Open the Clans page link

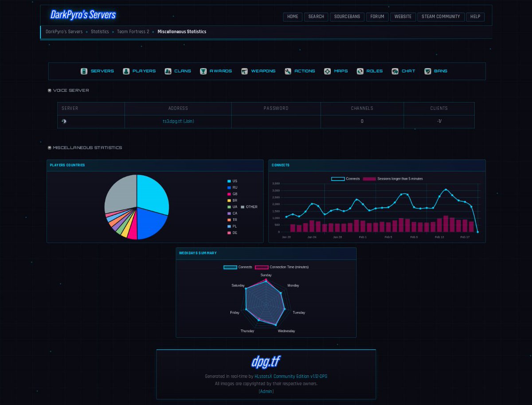point(183,71)
